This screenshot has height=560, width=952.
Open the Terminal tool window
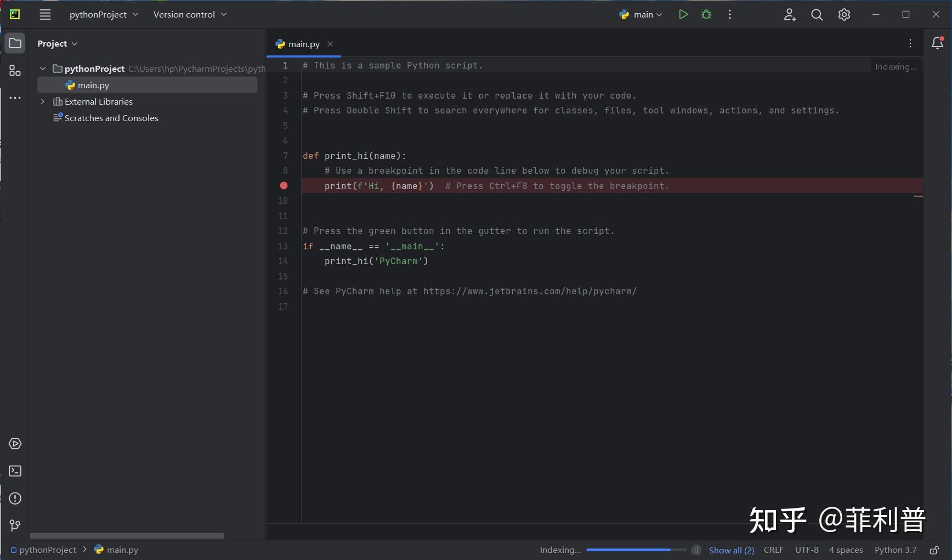click(x=15, y=471)
